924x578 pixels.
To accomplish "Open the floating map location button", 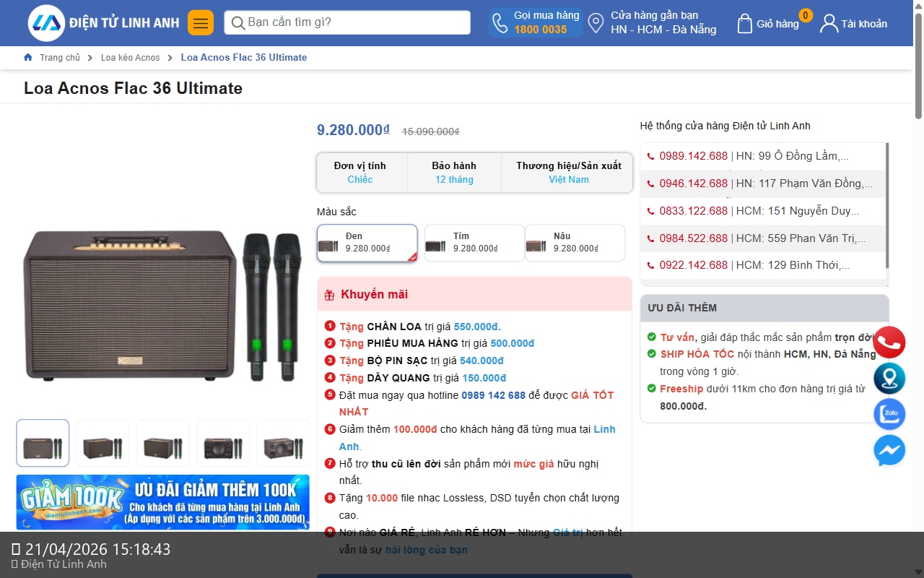I will (889, 379).
